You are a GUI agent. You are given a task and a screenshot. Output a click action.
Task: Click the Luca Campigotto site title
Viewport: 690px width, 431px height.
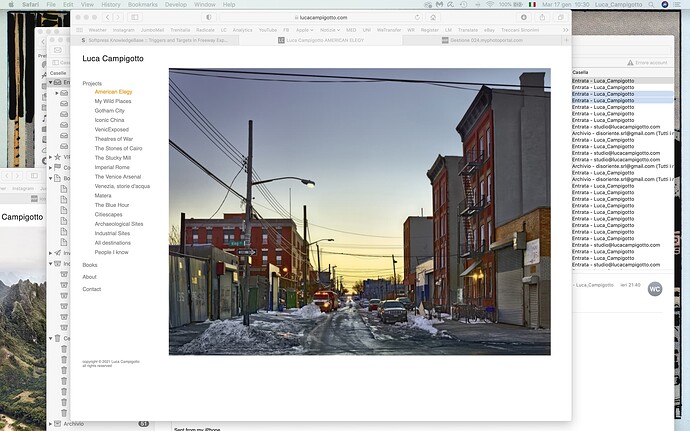point(113,59)
